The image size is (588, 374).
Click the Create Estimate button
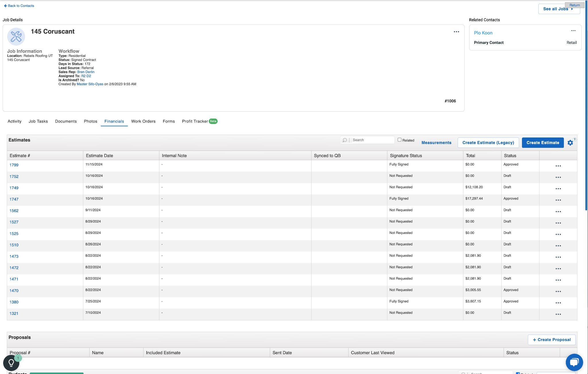(x=542, y=143)
